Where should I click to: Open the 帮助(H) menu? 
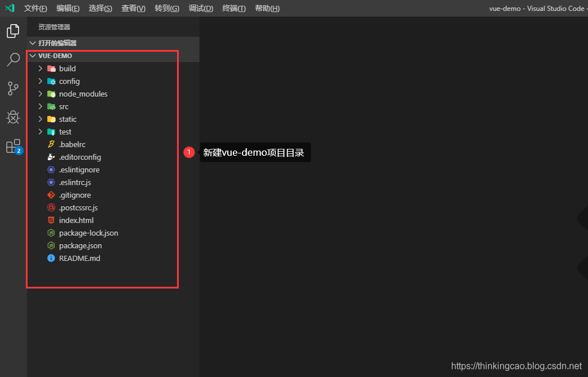(x=267, y=8)
